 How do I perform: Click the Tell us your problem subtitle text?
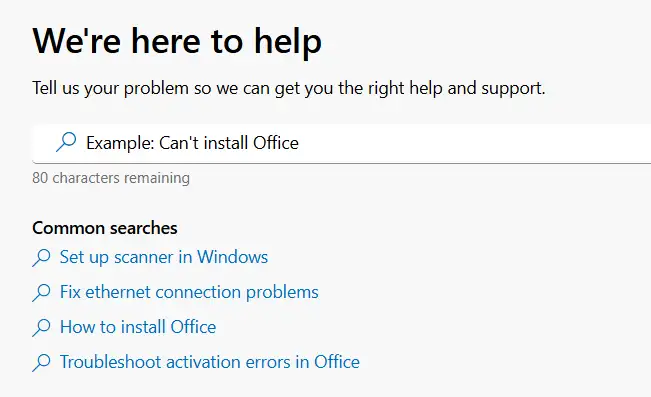[289, 88]
